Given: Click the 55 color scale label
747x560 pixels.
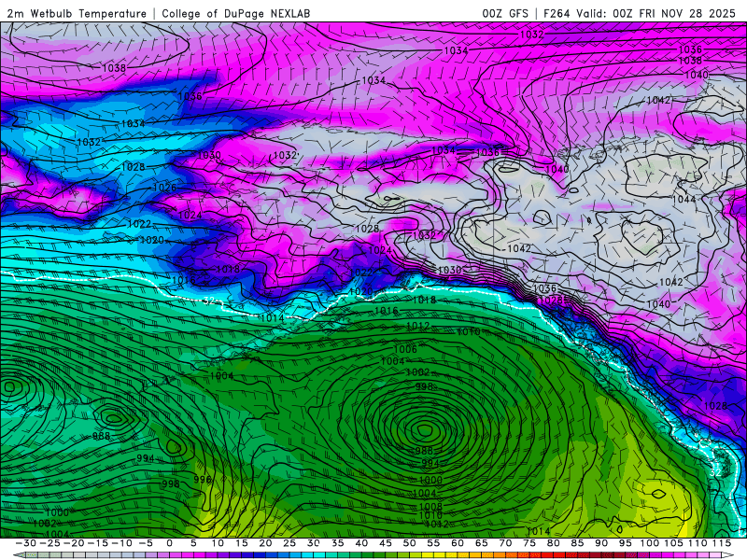Looking at the screenshot, I should click(433, 543).
